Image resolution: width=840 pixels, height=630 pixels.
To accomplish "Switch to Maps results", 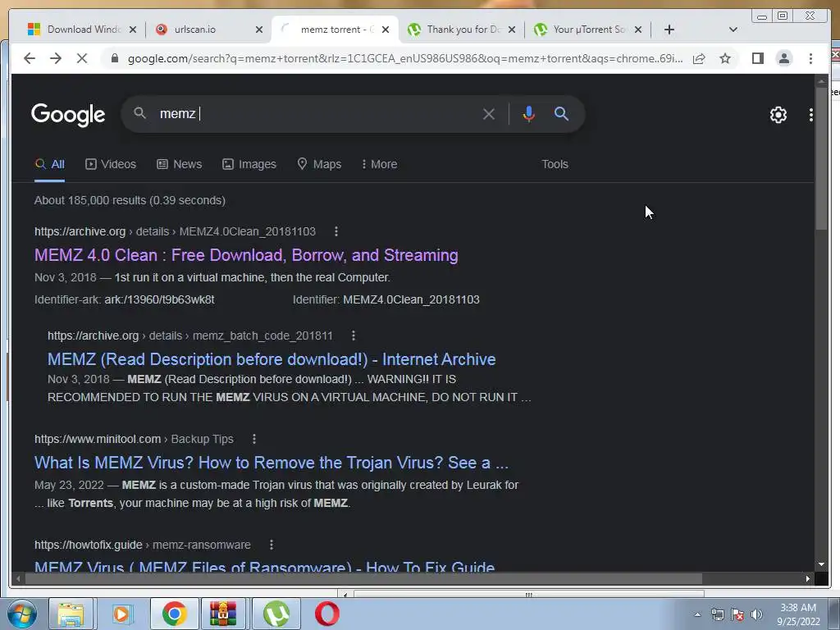I will coord(319,164).
